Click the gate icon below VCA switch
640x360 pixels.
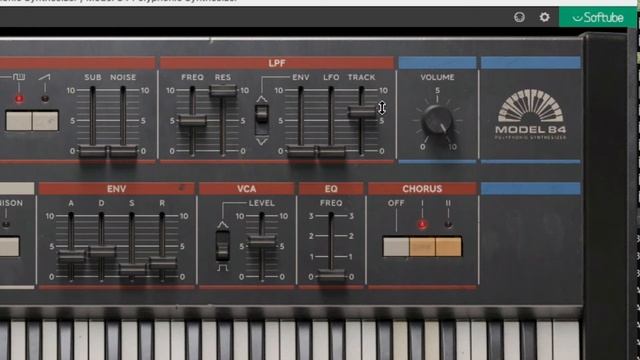coord(222,268)
